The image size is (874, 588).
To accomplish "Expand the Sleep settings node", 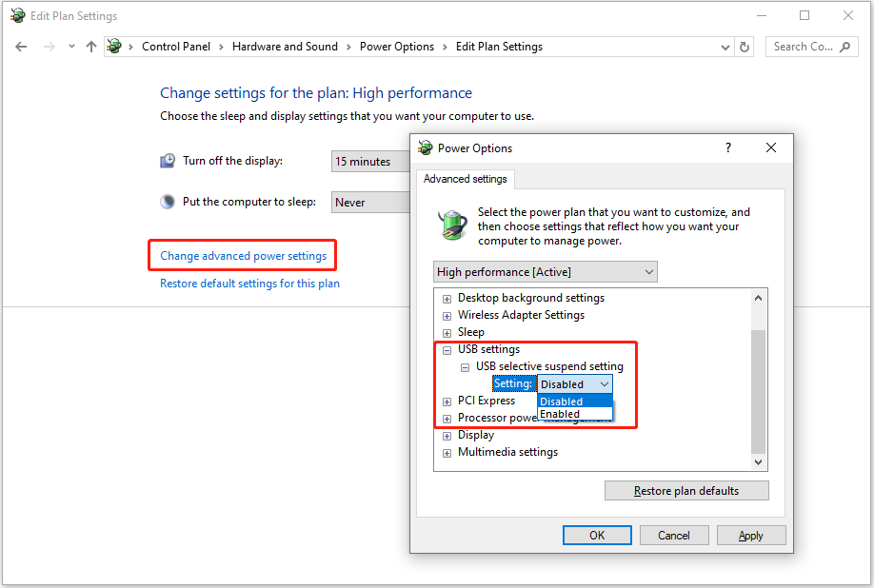I will click(x=447, y=333).
